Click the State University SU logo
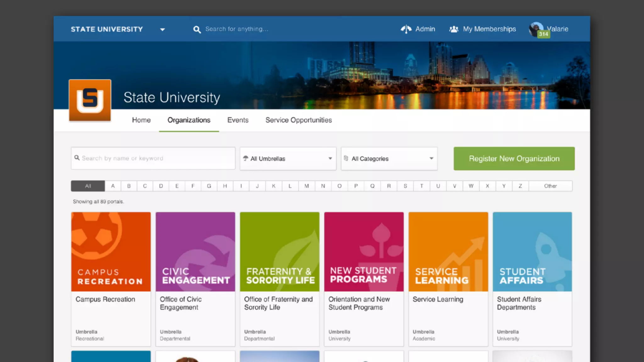Image resolution: width=644 pixels, height=362 pixels. pos(90,100)
